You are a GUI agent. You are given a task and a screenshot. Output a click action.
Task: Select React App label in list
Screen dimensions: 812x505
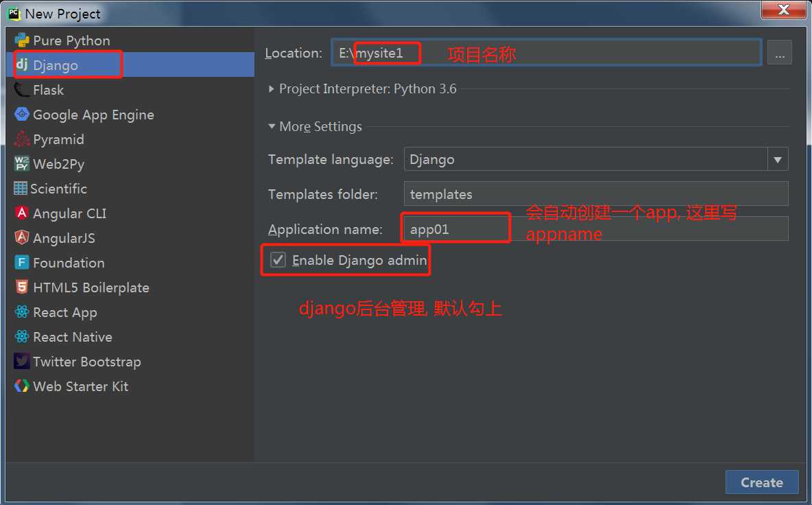click(x=65, y=312)
